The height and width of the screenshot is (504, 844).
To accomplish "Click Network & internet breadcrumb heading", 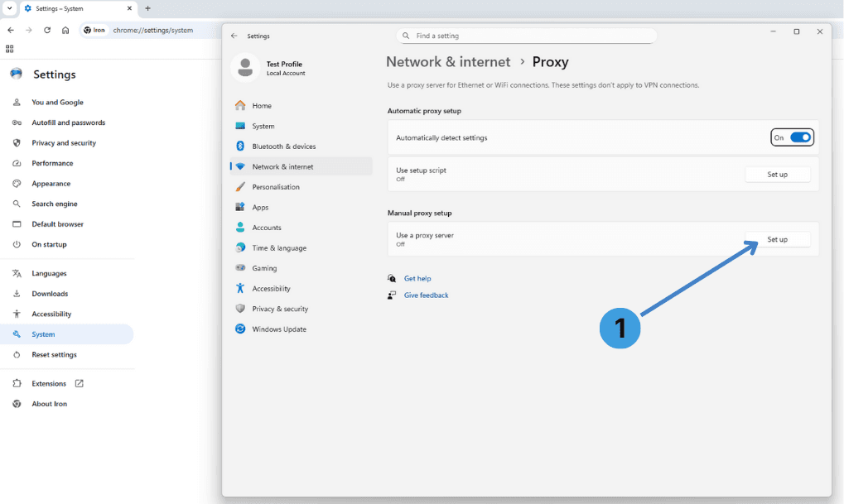I will [448, 62].
